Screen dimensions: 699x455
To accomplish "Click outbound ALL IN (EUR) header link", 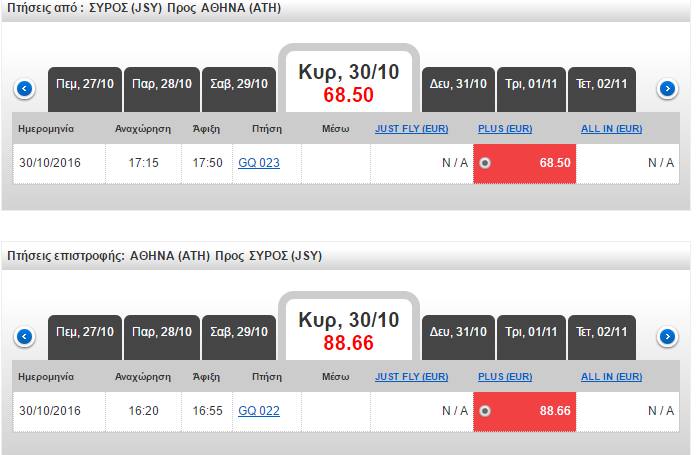I will 611,129.
